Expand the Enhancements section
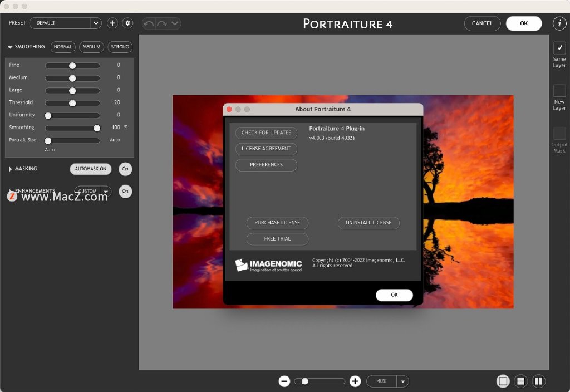The height and width of the screenshot is (392, 570). click(10, 191)
